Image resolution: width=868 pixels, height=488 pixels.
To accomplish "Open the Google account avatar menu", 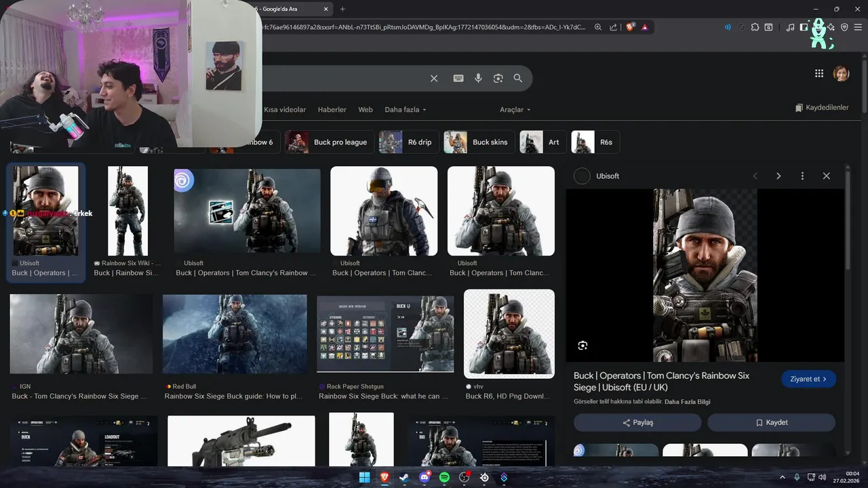I will 842,74.
